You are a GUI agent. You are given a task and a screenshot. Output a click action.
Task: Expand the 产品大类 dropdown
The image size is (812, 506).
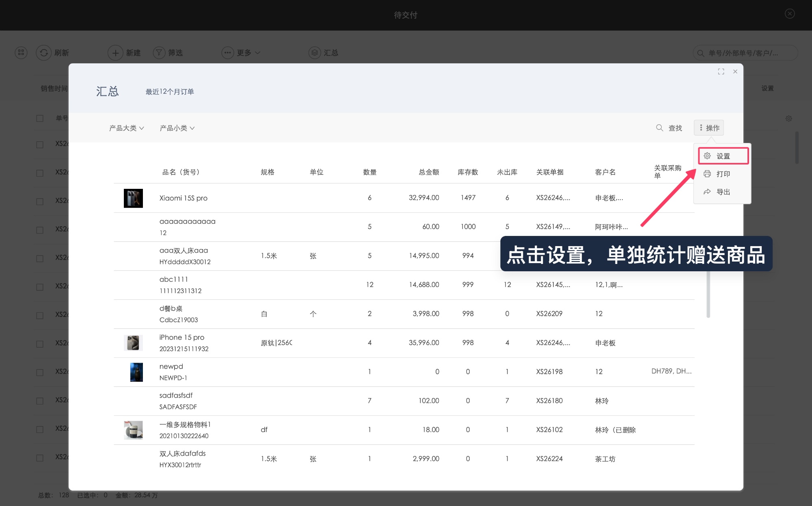click(127, 128)
